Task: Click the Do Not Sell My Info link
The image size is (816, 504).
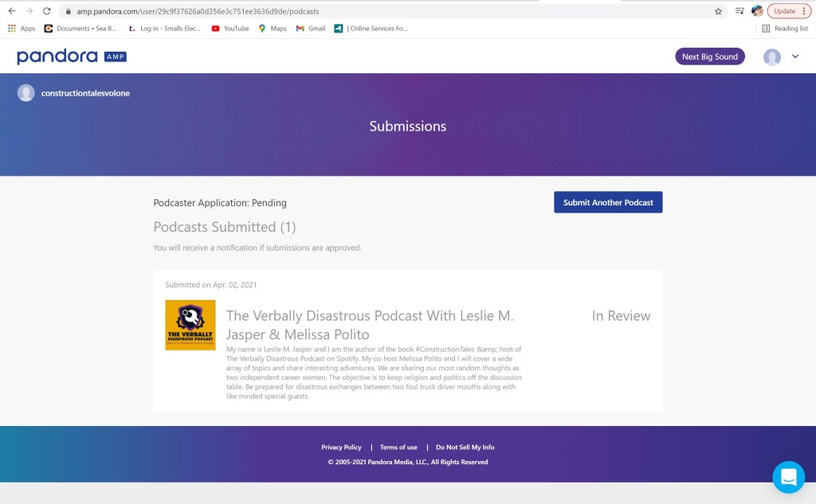Action: click(465, 447)
